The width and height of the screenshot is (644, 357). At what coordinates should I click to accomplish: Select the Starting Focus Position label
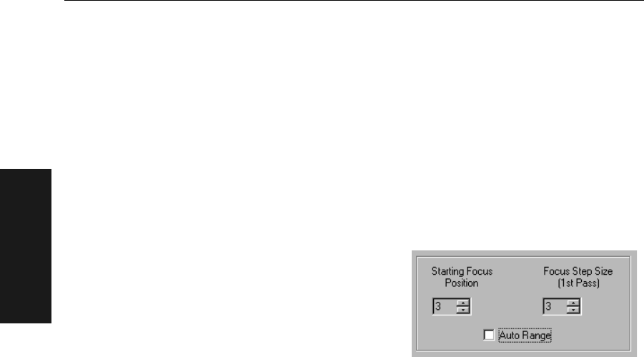[x=462, y=277]
